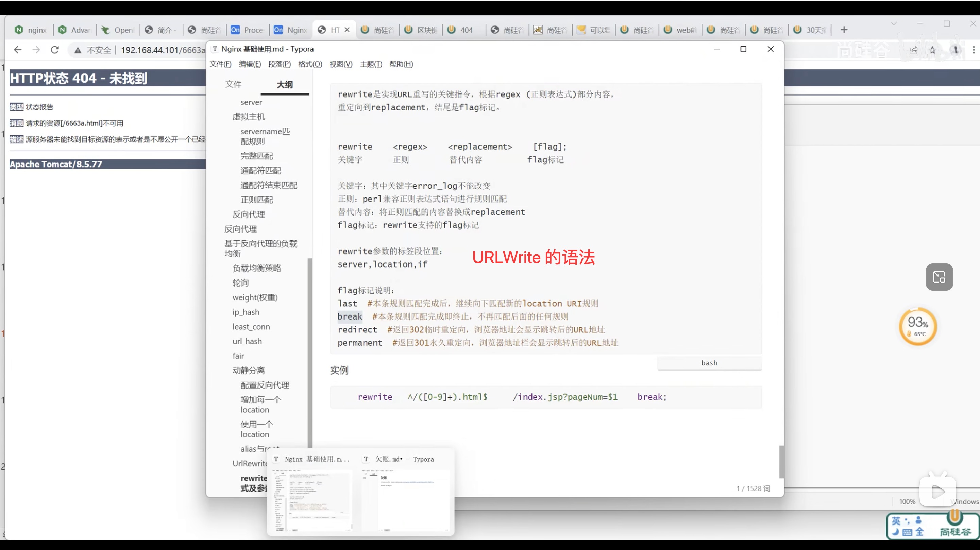The height and width of the screenshot is (550, 980).
Task: Click the 93% CPU temperature widget
Action: (918, 326)
